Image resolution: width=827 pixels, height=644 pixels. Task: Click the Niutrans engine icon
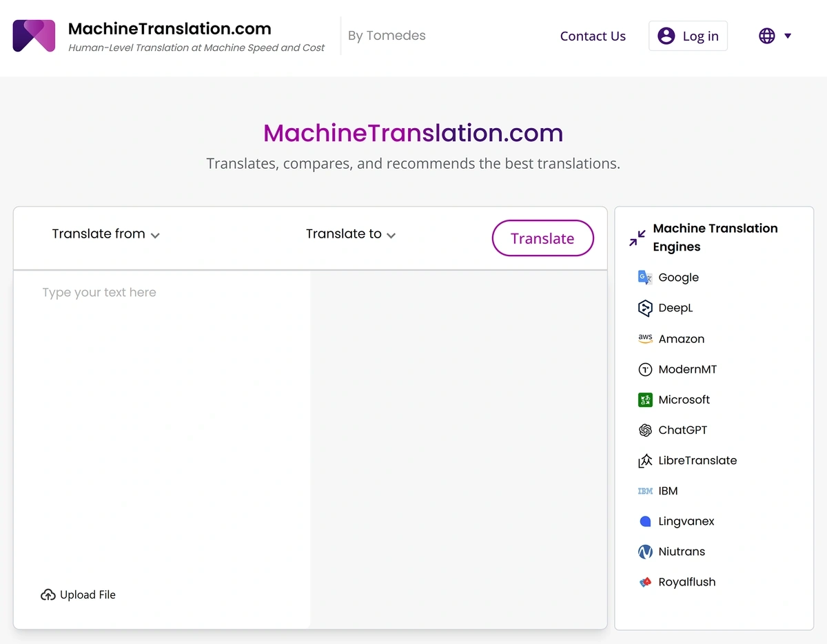click(645, 552)
